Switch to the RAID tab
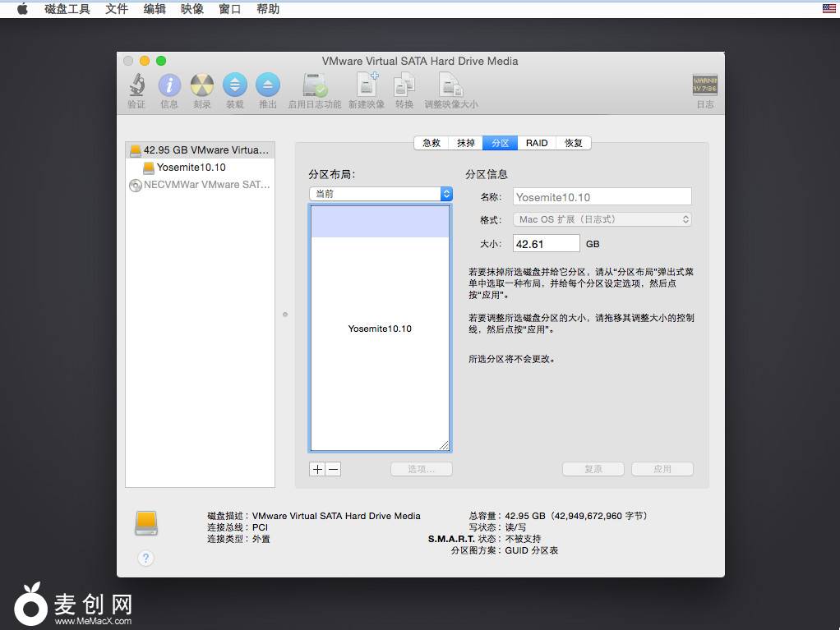The height and width of the screenshot is (630, 840). tap(537, 143)
